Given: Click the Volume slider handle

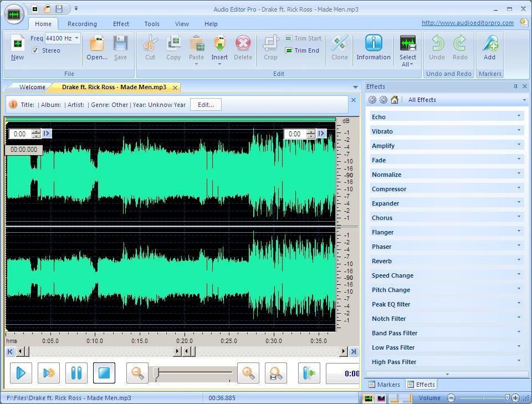Looking at the screenshot, I should point(507,398).
